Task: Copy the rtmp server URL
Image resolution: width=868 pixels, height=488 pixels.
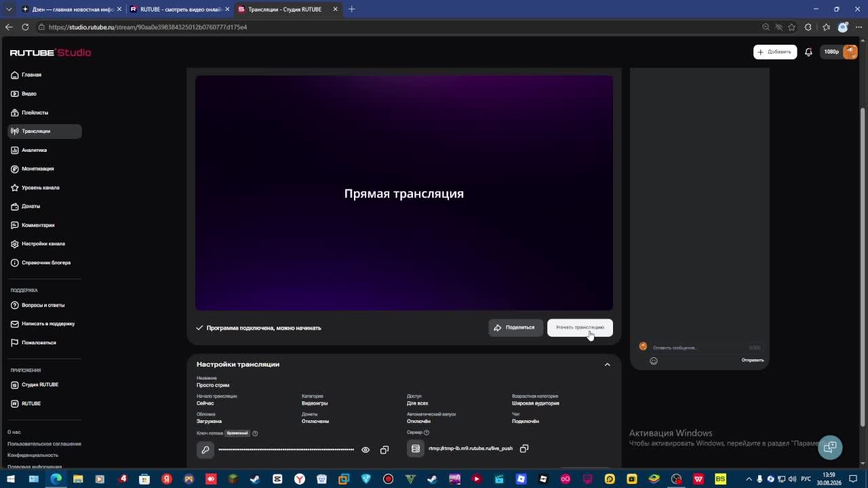Action: tap(524, 449)
